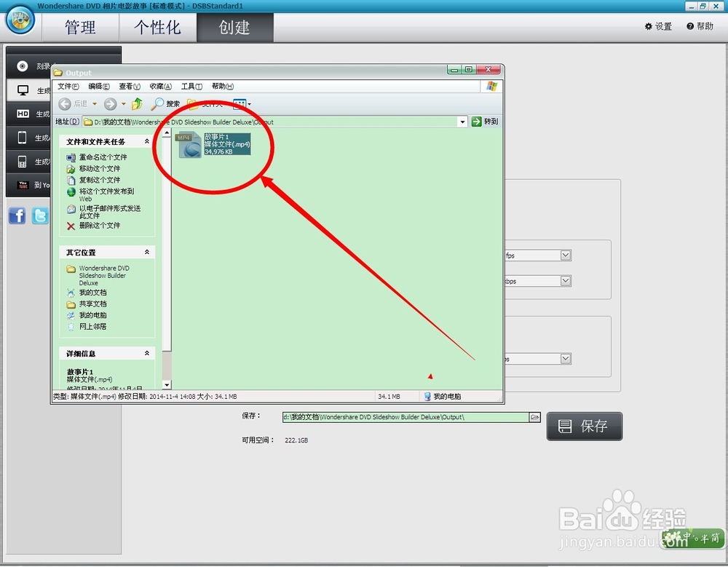The width and height of the screenshot is (728, 567).
Task: Select the YouTube upload sidebar icon
Action: tap(23, 185)
